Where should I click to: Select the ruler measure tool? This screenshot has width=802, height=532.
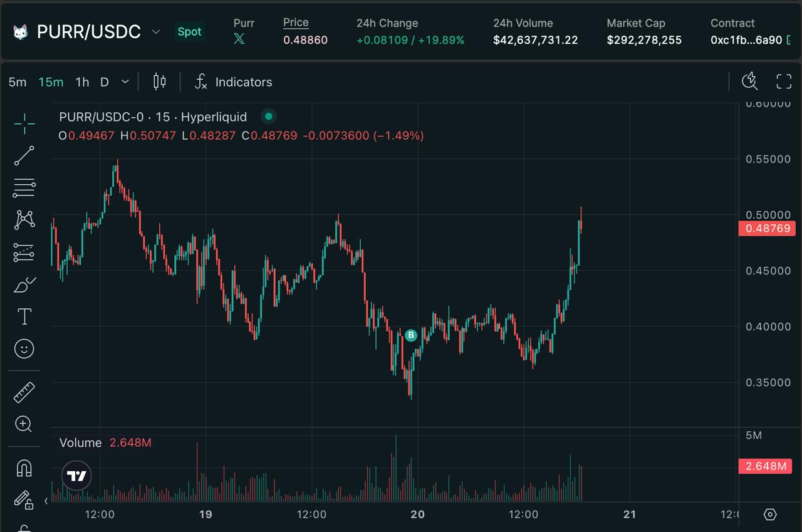click(24, 392)
